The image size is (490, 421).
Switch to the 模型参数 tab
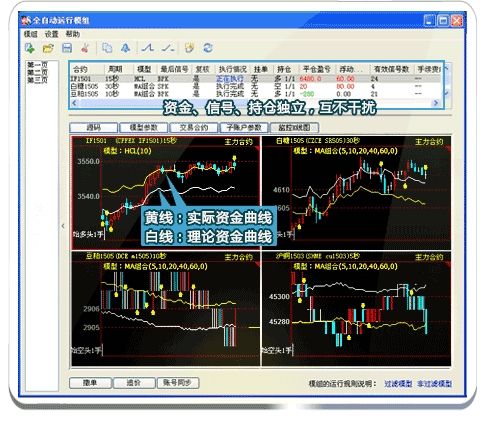point(144,128)
